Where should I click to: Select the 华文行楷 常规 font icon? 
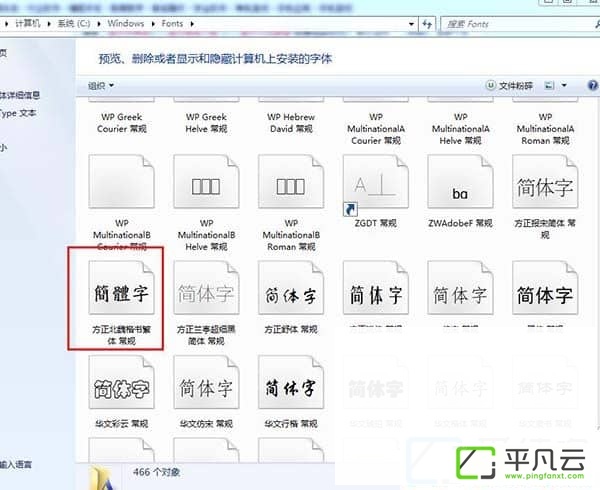291,382
